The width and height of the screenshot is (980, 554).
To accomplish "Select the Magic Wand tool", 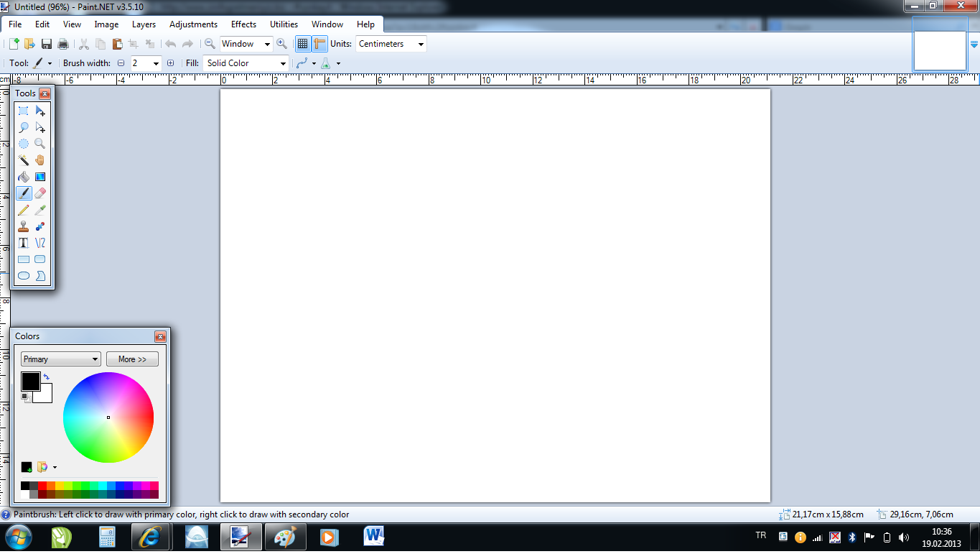I will coord(24,160).
